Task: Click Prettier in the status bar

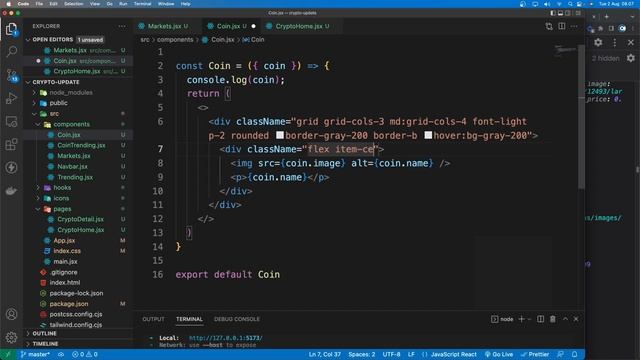Action: pyautogui.click(x=535, y=354)
